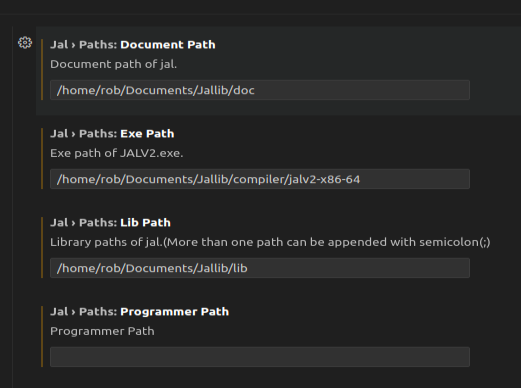
Task: Click the modified indicator bar beside Exe Path
Action: pos(42,158)
